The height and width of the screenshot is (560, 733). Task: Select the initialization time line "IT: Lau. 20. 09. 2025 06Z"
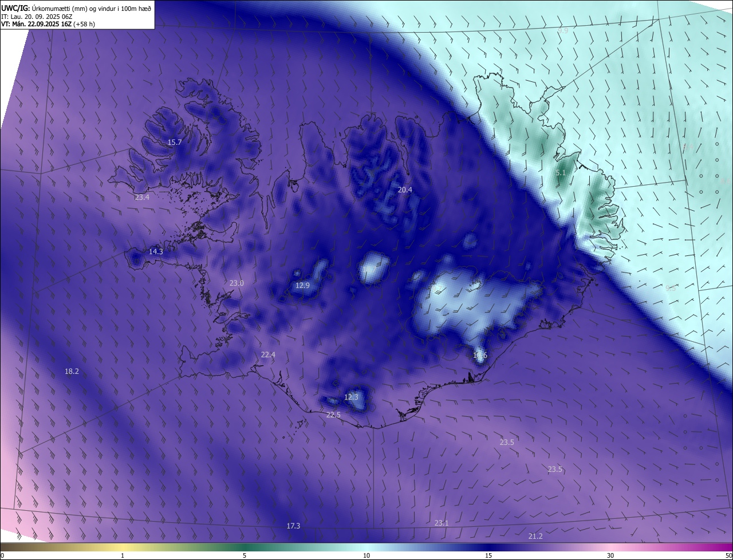[36, 16]
